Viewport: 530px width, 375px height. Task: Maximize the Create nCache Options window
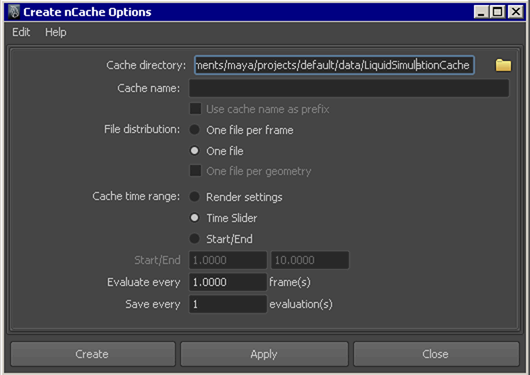click(498, 12)
